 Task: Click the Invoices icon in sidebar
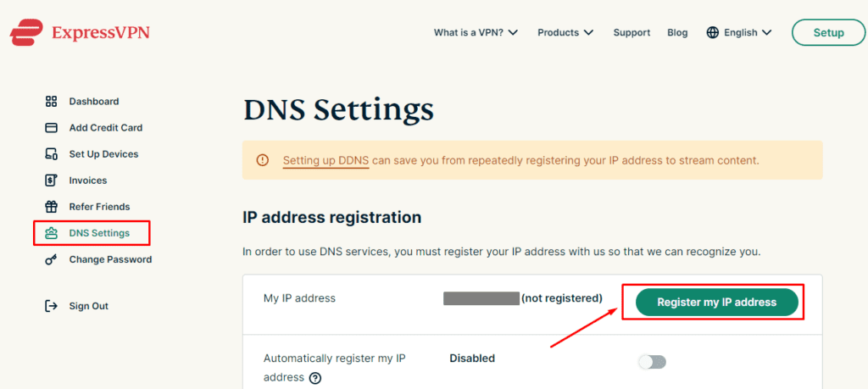51,181
